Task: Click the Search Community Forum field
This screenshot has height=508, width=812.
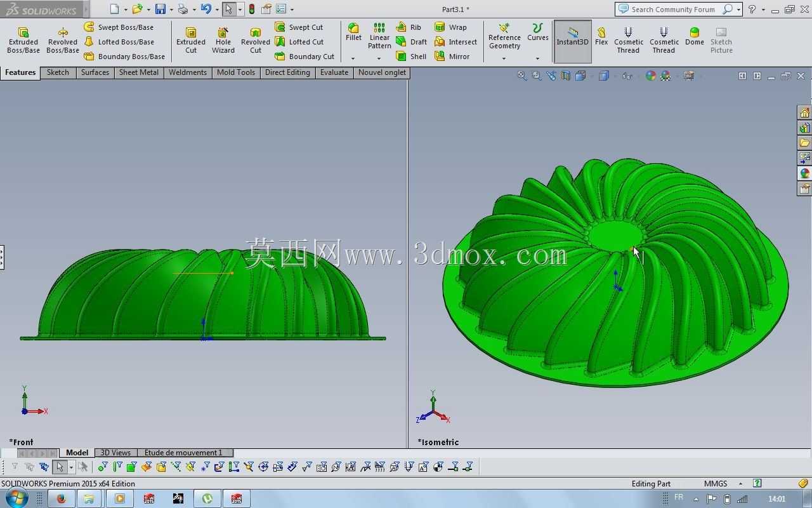Action: coord(674,9)
